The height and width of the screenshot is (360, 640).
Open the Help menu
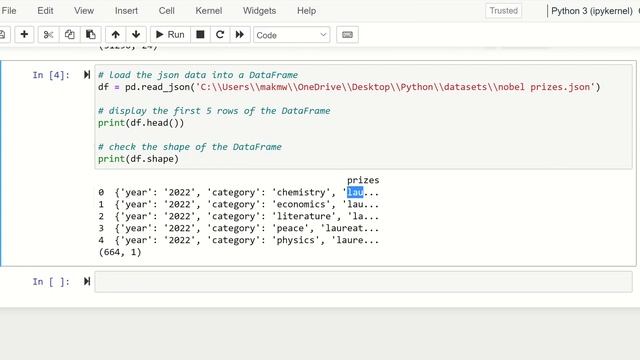point(307,11)
